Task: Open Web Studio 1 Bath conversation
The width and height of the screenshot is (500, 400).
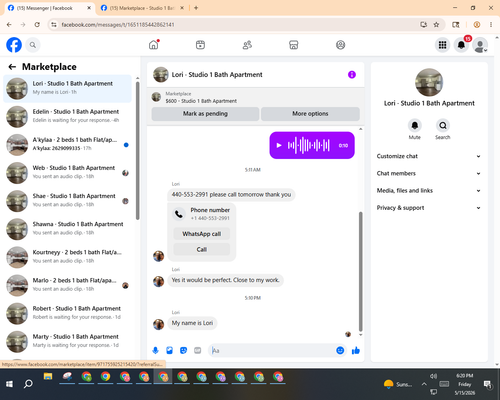Action: pos(67,173)
